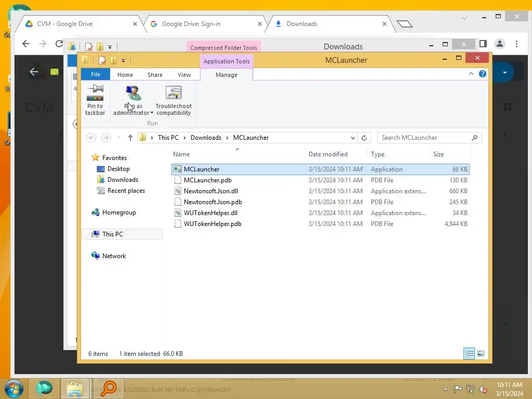Collapse the ribbon with the chevron

coord(471,74)
